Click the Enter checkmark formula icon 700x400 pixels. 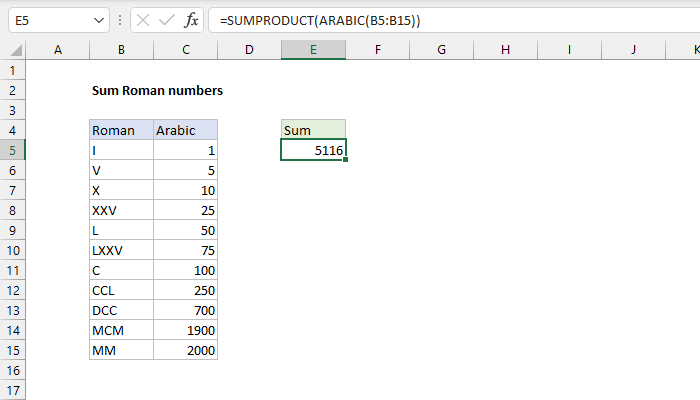[167, 20]
